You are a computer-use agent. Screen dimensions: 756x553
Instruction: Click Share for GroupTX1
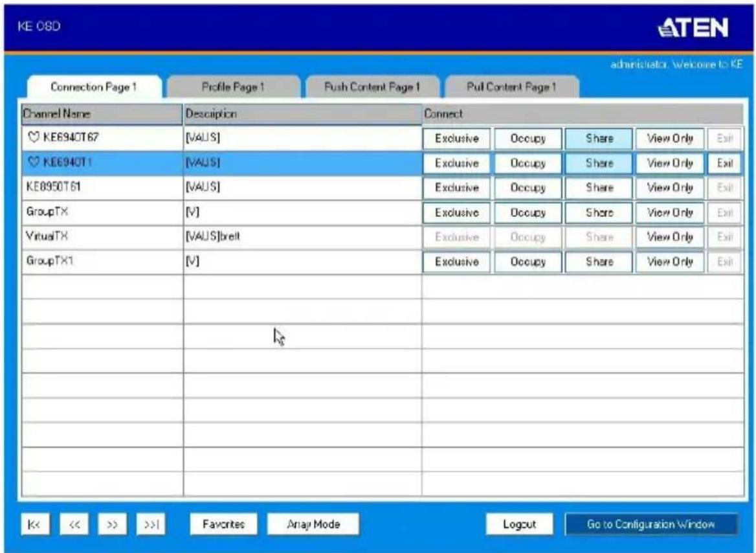tap(599, 262)
